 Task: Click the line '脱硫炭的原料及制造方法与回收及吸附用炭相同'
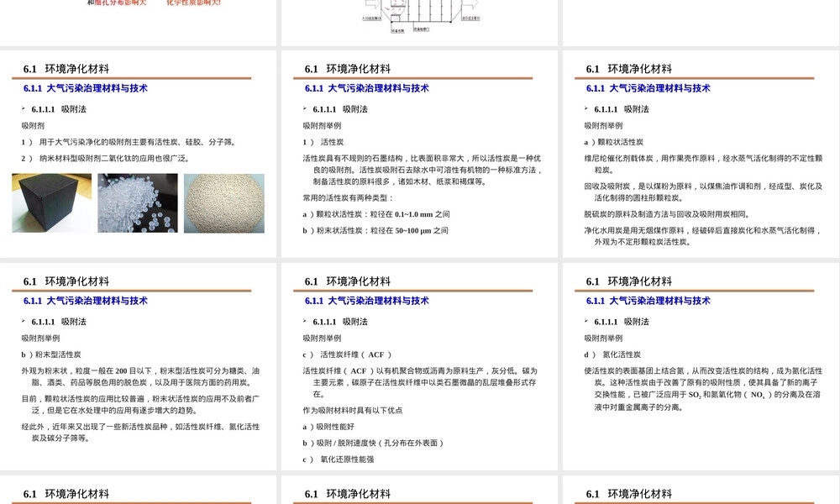coord(667,214)
